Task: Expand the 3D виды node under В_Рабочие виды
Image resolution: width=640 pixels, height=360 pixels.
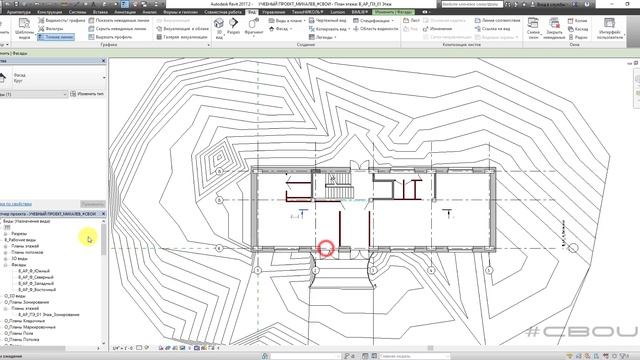Action: click(x=6, y=259)
